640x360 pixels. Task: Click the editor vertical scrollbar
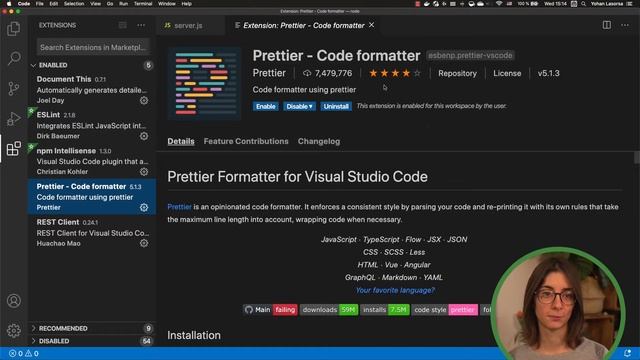(637, 157)
